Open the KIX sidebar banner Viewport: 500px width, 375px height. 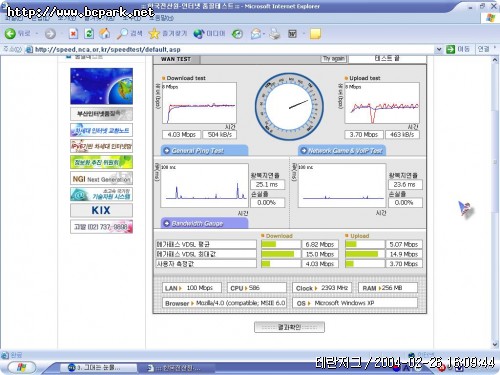click(x=101, y=210)
